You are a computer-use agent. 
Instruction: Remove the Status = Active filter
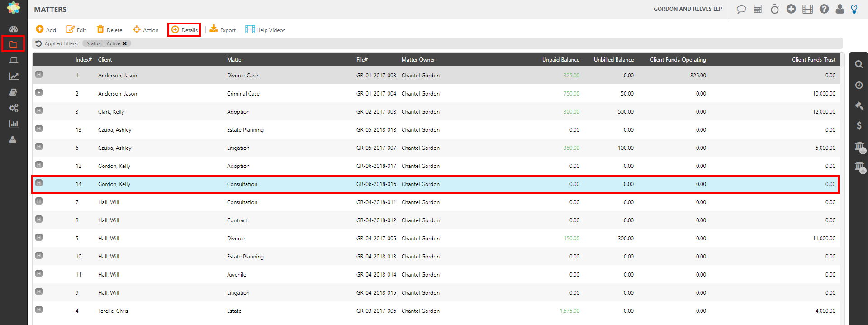point(125,43)
